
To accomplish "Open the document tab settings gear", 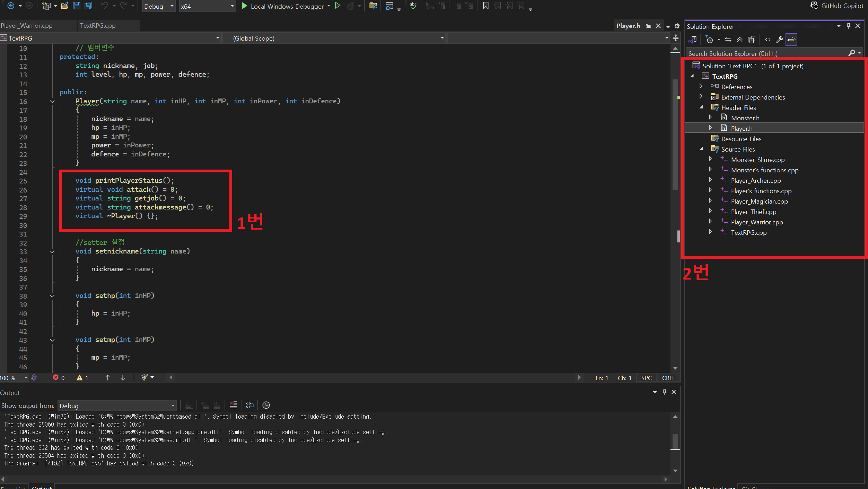I will coord(677,26).
